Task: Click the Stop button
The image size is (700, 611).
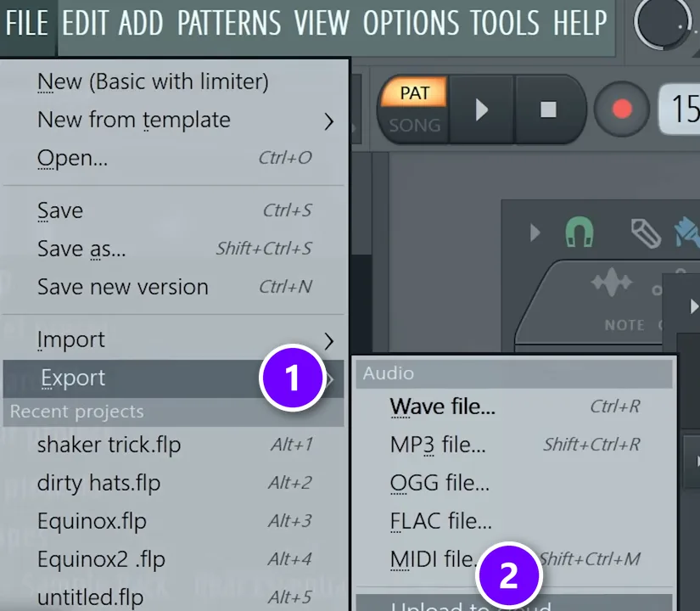Action: point(549,109)
